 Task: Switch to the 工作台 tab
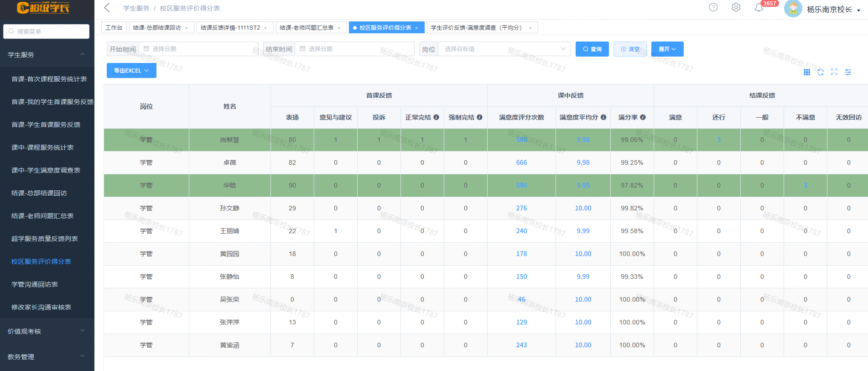tap(114, 28)
